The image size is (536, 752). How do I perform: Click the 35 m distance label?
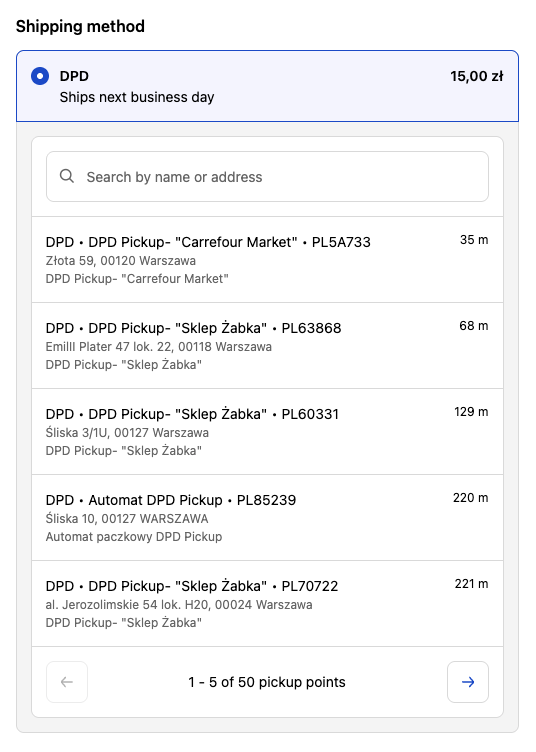(x=474, y=240)
